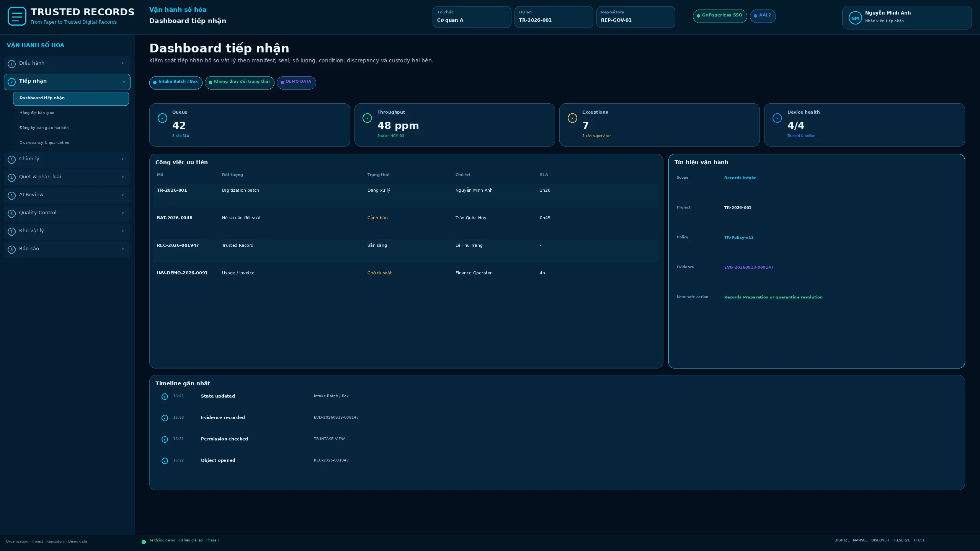Open the BAT-2026-0048 row code
Viewport: 980px width, 551px height.
175,218
